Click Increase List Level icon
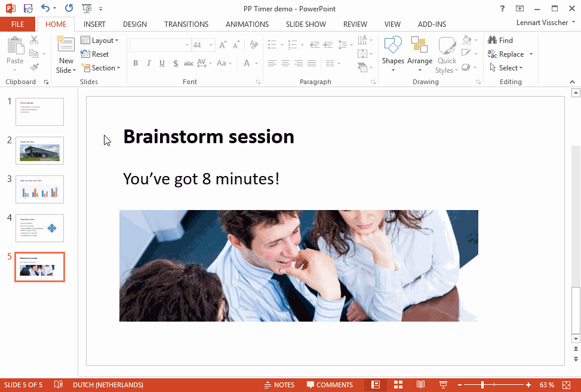 (328, 45)
